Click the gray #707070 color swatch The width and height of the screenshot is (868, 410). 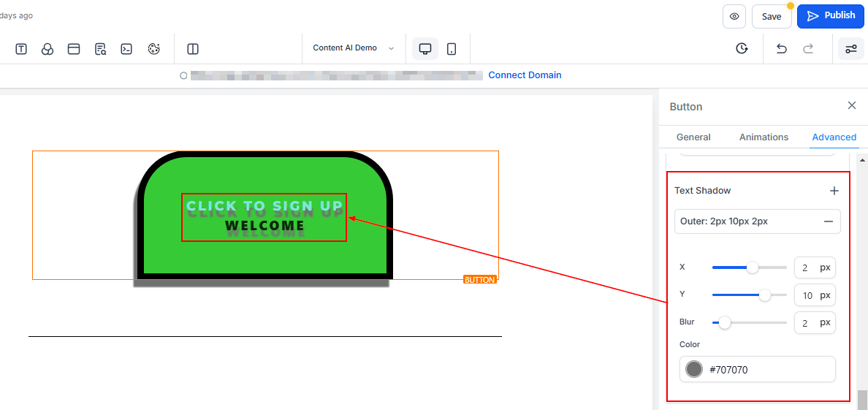(x=694, y=370)
